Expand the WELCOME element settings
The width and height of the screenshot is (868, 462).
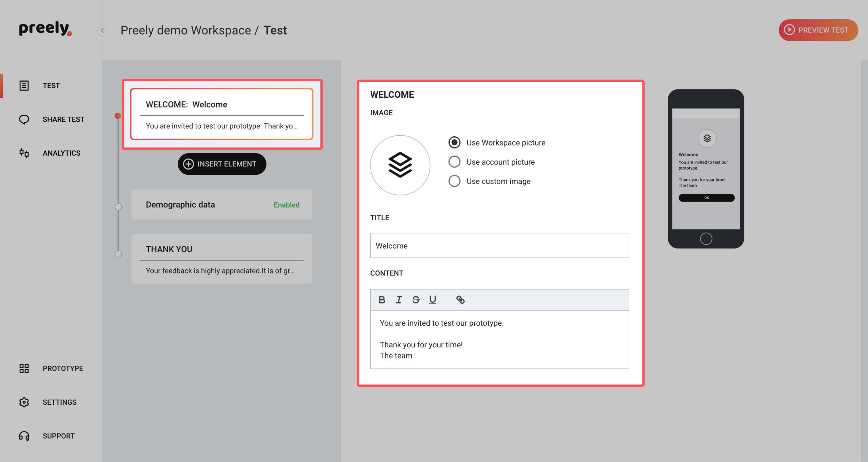[222, 114]
